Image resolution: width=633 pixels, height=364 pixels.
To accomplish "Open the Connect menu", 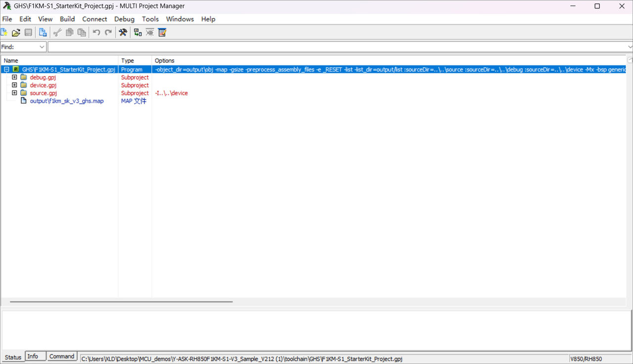I will pyautogui.click(x=94, y=19).
